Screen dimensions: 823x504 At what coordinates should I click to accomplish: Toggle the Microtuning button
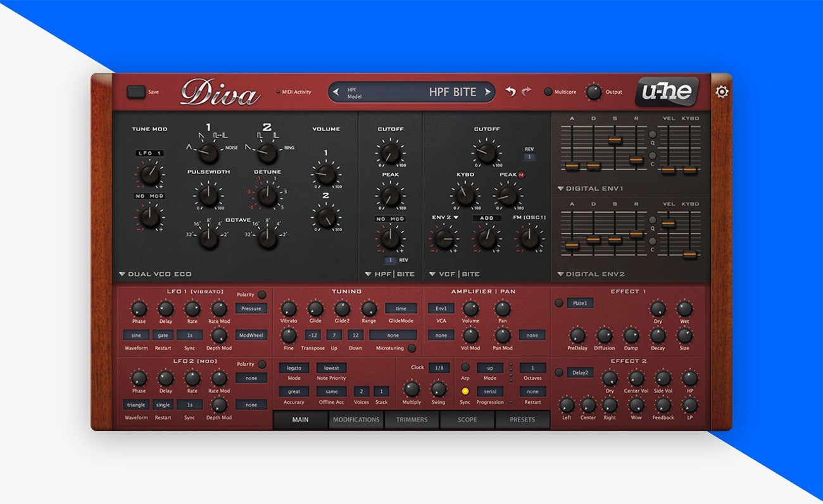pyautogui.click(x=411, y=348)
